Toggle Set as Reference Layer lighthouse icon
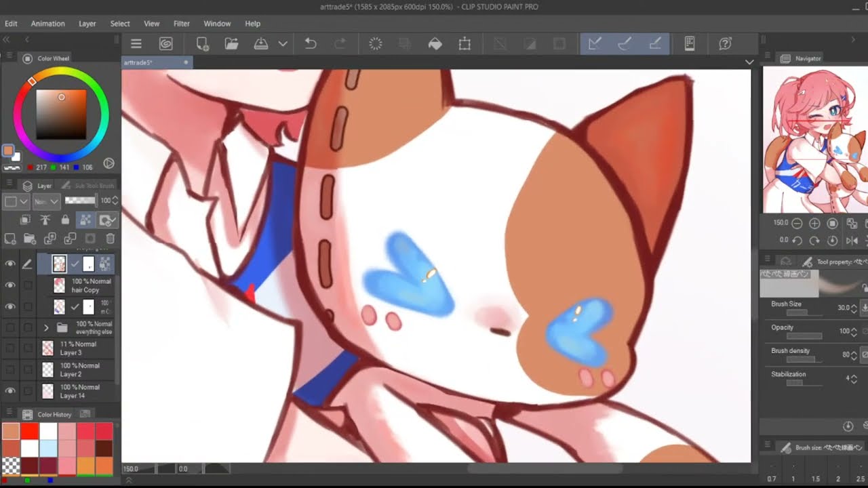The height and width of the screenshot is (488, 868). (x=45, y=220)
